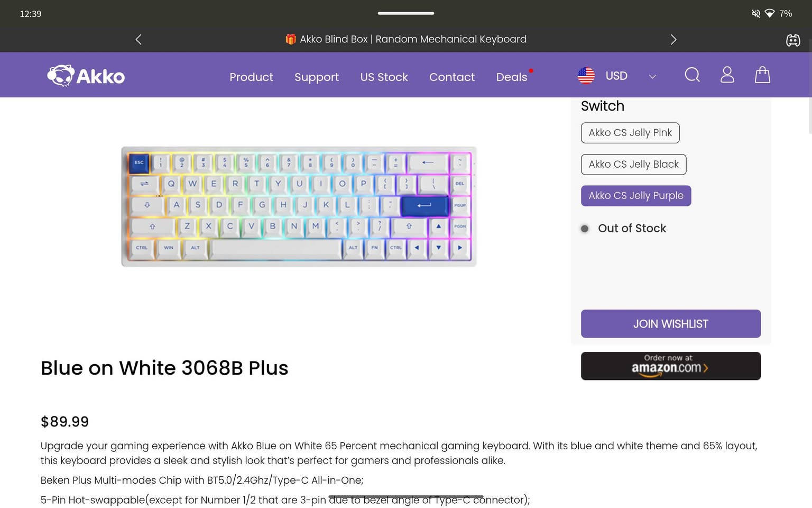Image resolution: width=812 pixels, height=508 pixels.
Task: Click Order now at Amazon button
Action: click(x=670, y=366)
